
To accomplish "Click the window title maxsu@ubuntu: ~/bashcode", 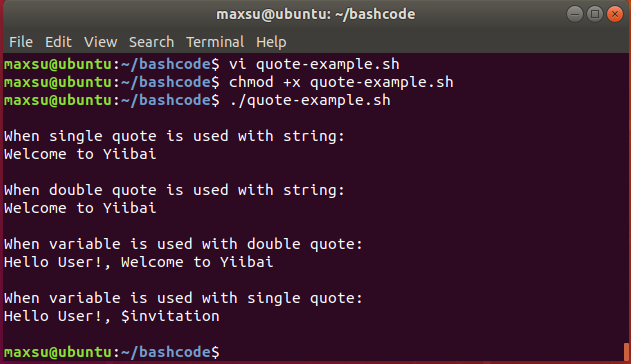I will 316,14.
